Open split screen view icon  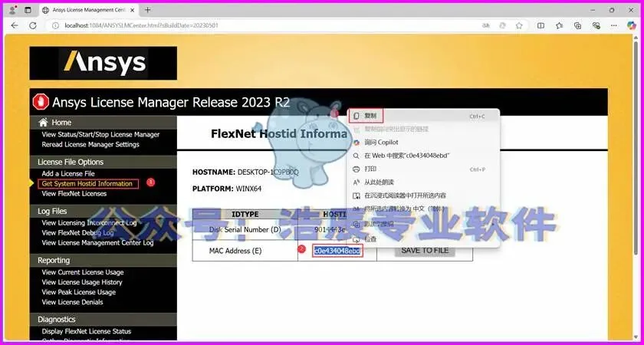[541, 25]
